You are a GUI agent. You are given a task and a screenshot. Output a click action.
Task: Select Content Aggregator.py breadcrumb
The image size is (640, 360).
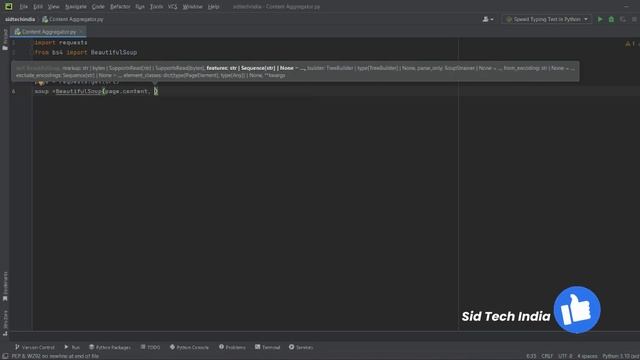[73, 19]
